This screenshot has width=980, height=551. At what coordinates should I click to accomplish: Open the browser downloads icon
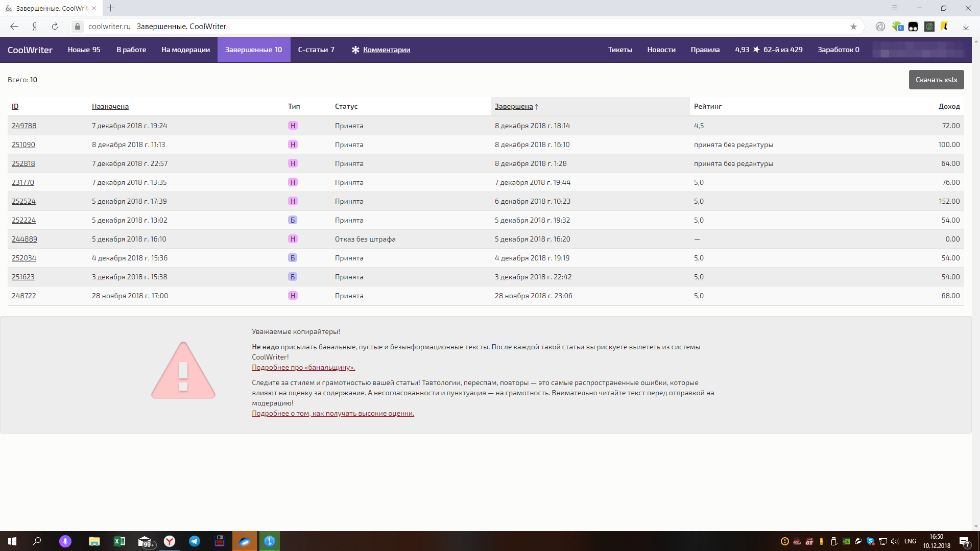[x=966, y=27]
